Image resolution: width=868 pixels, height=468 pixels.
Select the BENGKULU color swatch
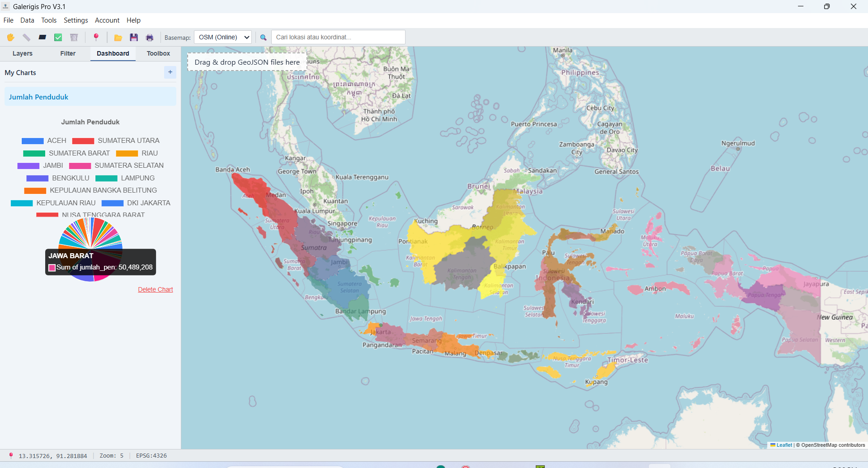pos(38,178)
